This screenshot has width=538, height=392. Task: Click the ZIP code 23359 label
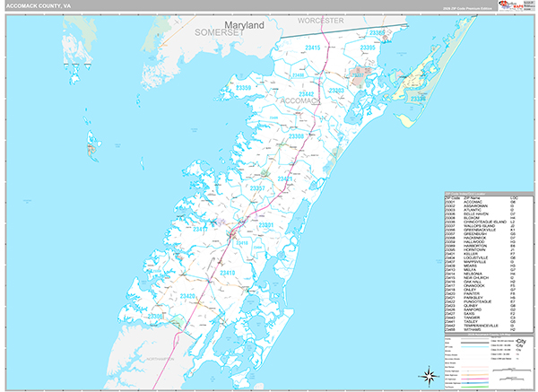[x=243, y=89]
